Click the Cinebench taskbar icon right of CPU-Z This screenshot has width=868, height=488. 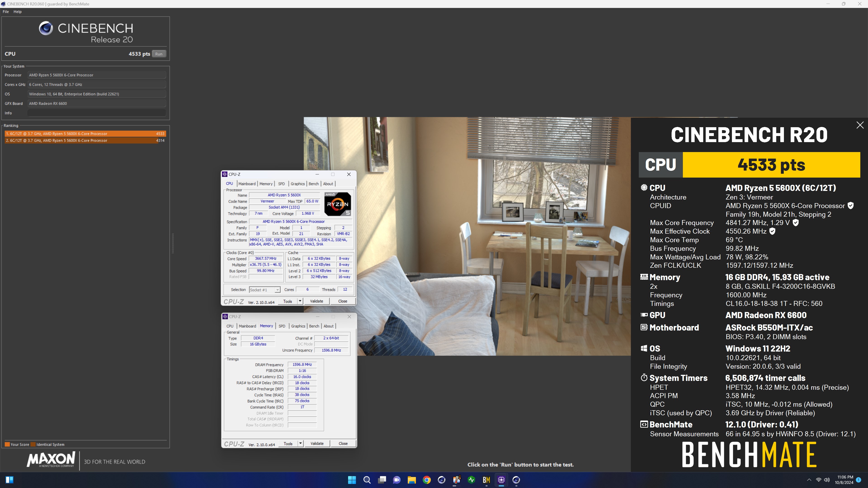pyautogui.click(x=516, y=480)
